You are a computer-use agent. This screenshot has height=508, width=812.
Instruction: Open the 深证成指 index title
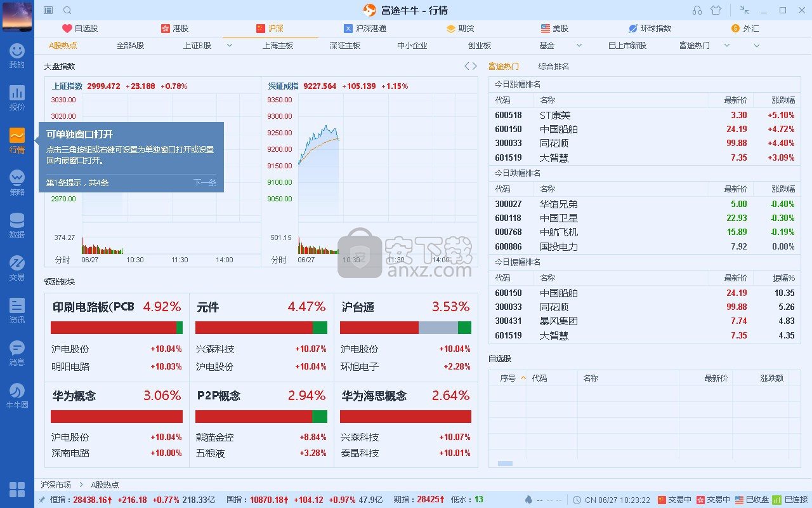coord(283,86)
